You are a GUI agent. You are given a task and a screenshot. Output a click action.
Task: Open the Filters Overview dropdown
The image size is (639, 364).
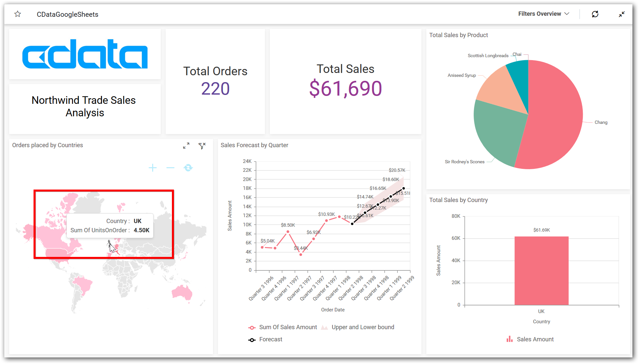click(540, 14)
